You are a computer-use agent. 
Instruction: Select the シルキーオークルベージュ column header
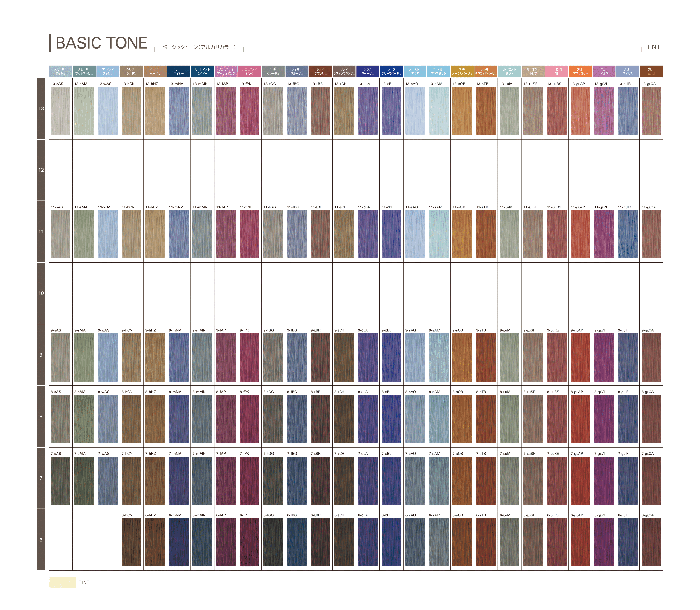click(462, 71)
